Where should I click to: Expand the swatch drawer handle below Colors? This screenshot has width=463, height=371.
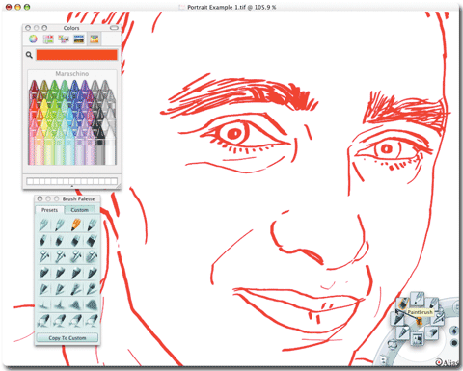point(72,187)
